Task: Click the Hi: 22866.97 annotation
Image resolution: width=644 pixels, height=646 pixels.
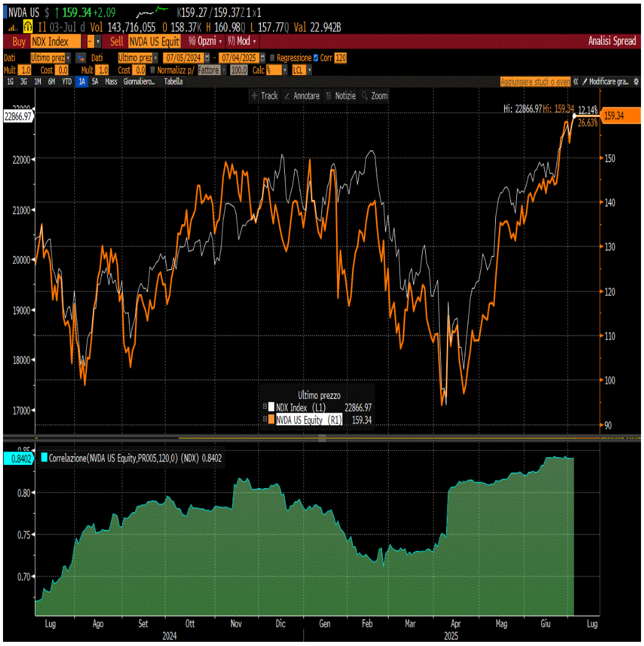Action: click(x=522, y=109)
